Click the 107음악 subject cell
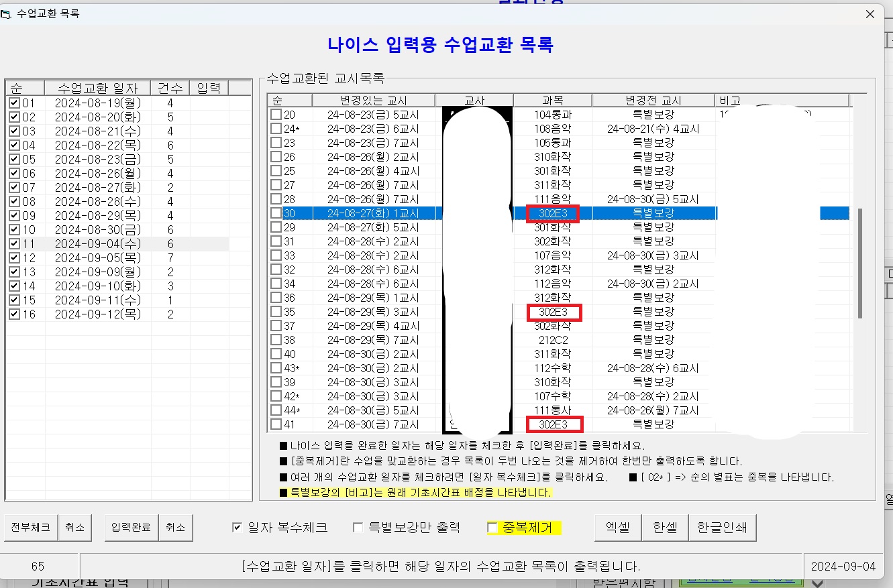This screenshot has height=588, width=893. [x=553, y=255]
